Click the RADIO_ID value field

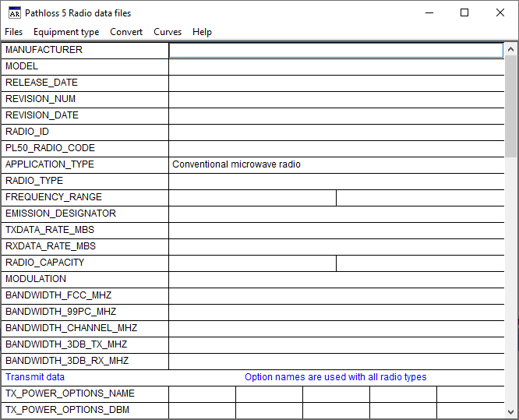[336, 132]
